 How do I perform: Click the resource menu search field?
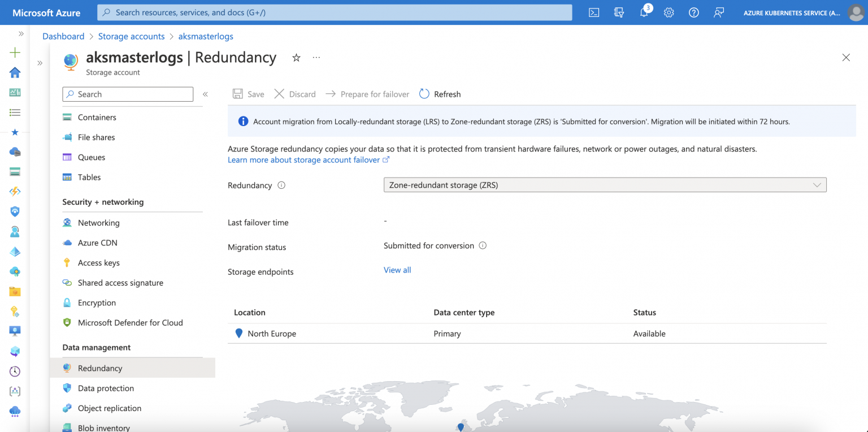(127, 94)
